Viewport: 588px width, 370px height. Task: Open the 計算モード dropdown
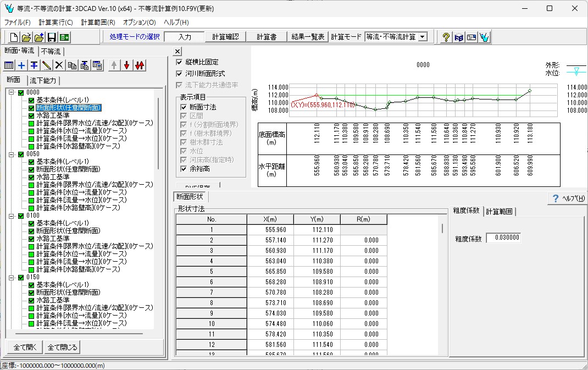(422, 37)
